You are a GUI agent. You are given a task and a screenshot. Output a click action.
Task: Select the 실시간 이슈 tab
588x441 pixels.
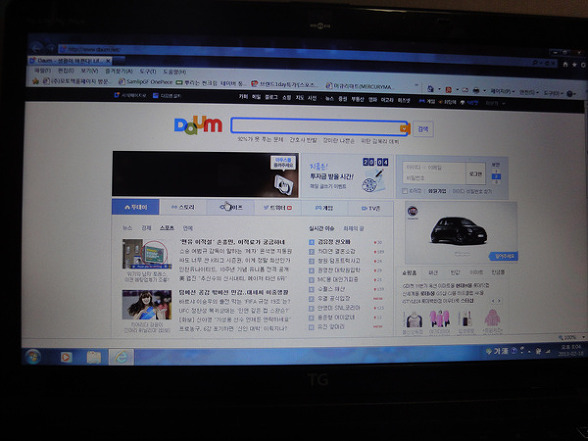(321, 228)
